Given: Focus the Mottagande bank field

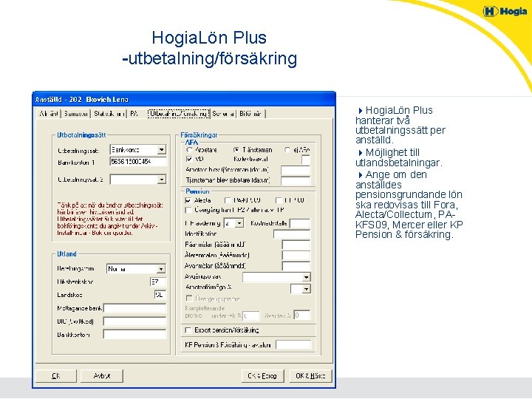Looking at the screenshot, I should tap(134, 308).
